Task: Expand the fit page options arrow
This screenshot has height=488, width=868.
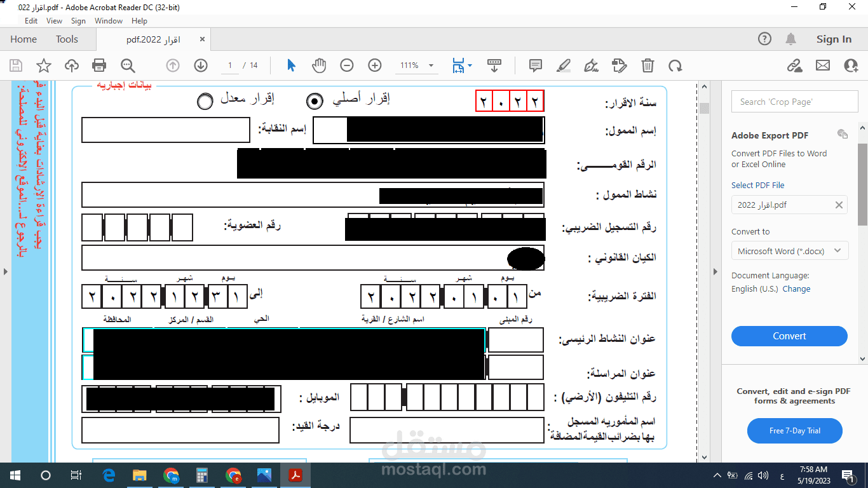Action: 470,65
